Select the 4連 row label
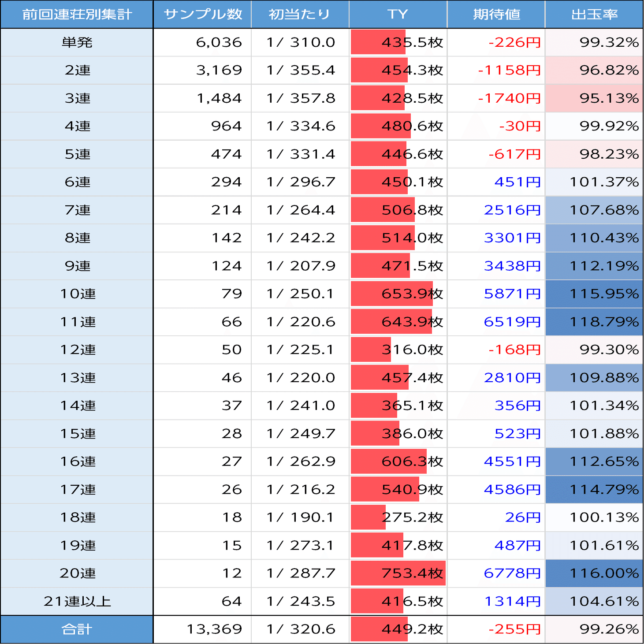The width and height of the screenshot is (644, 644). click(x=77, y=126)
